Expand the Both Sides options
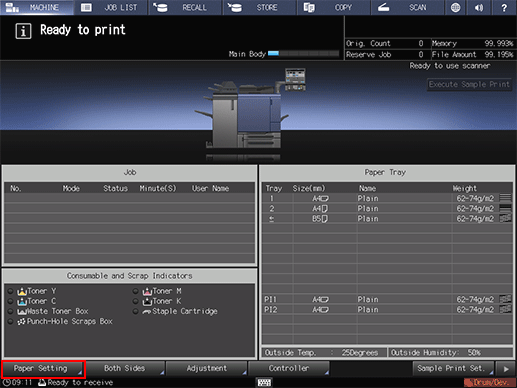Image resolution: width=517 pixels, height=388 pixels. pos(125,369)
